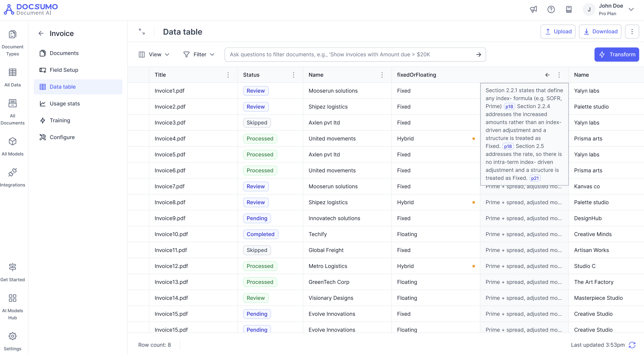Viewport: 644px width, 355px height.
Task: Open the more options kebab beside Download
Action: tap(632, 32)
